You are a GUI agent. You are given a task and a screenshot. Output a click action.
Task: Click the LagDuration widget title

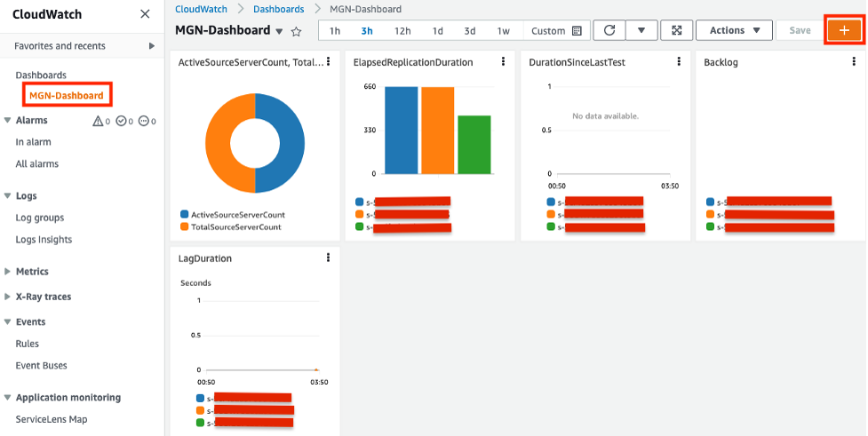click(x=205, y=258)
